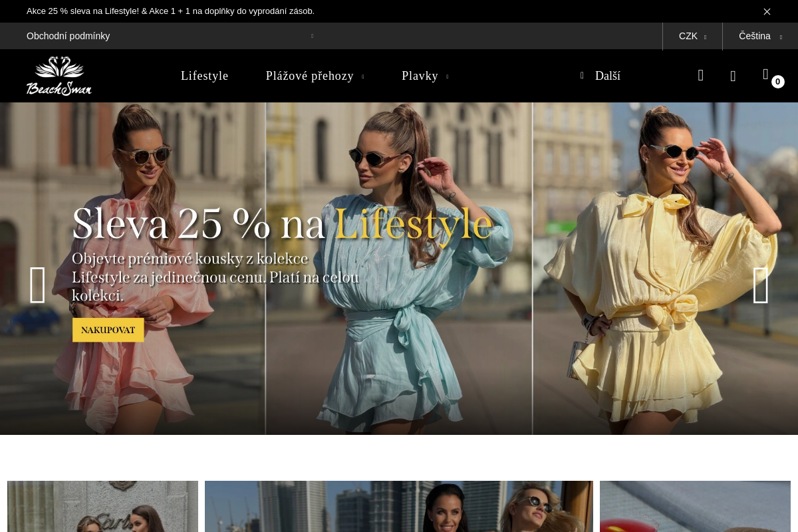Go to previous carousel slide
The image size is (798, 532).
[x=38, y=285]
